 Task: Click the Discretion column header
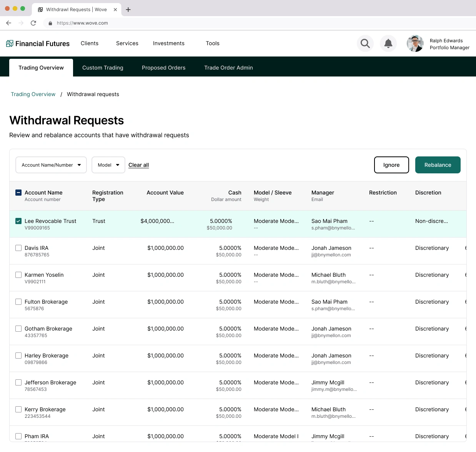[x=428, y=193]
